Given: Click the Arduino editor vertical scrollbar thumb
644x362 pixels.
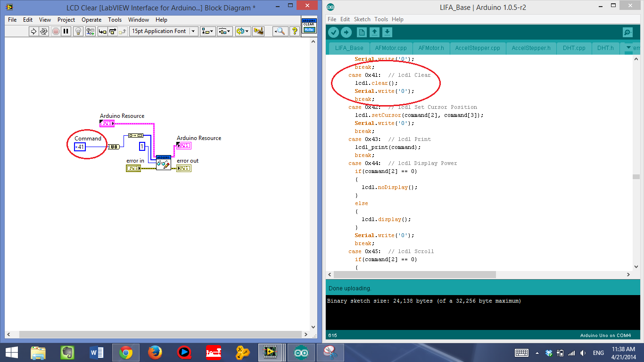Looking at the screenshot, I should (x=636, y=177).
